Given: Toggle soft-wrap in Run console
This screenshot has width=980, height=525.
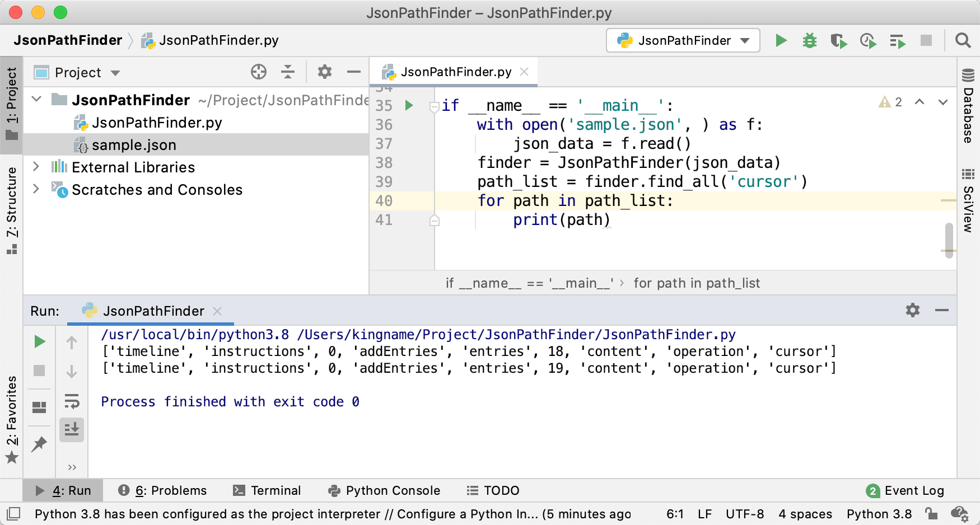Looking at the screenshot, I should [x=72, y=401].
